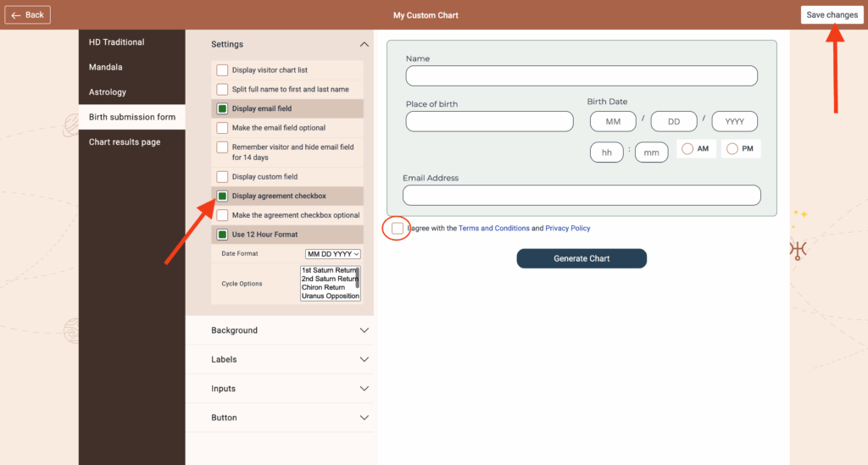This screenshot has width=868, height=465.
Task: Switch to Chart results page tab
Action: tap(125, 142)
